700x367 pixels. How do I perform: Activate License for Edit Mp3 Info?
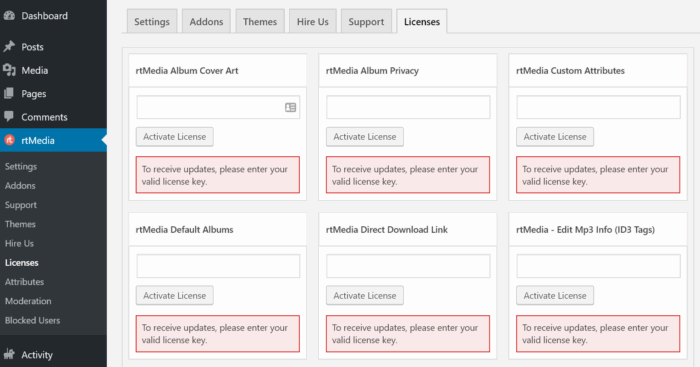[x=555, y=296]
